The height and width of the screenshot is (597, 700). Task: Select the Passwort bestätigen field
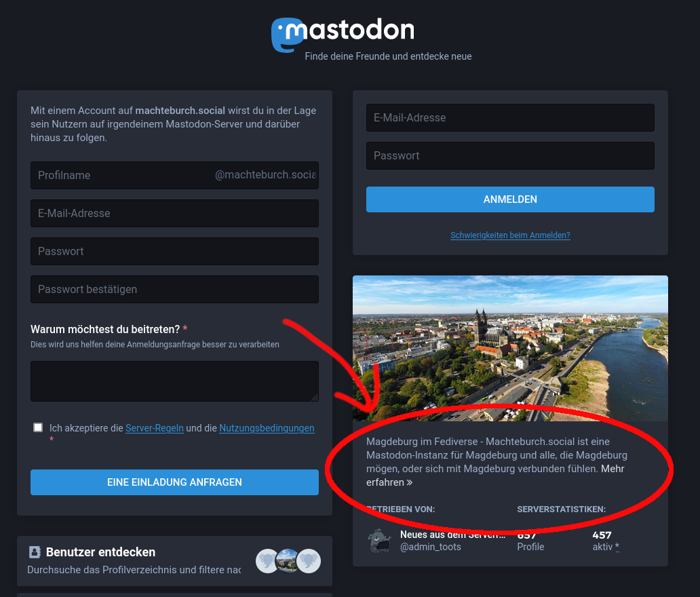[x=174, y=290]
